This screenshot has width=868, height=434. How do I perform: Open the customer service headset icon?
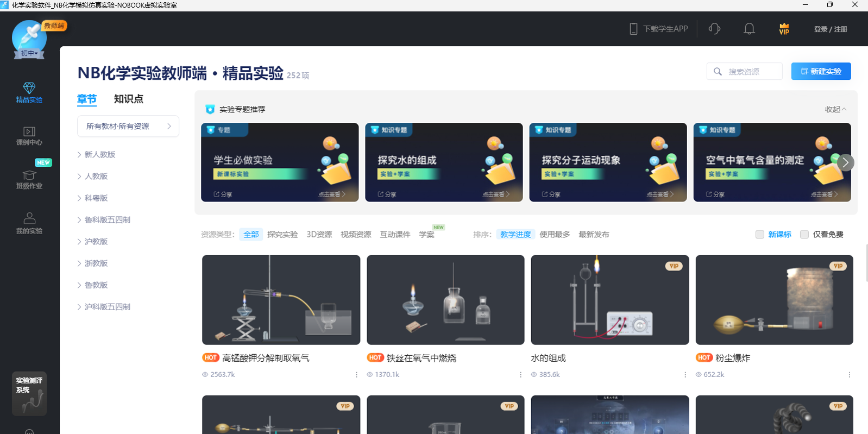click(x=714, y=29)
